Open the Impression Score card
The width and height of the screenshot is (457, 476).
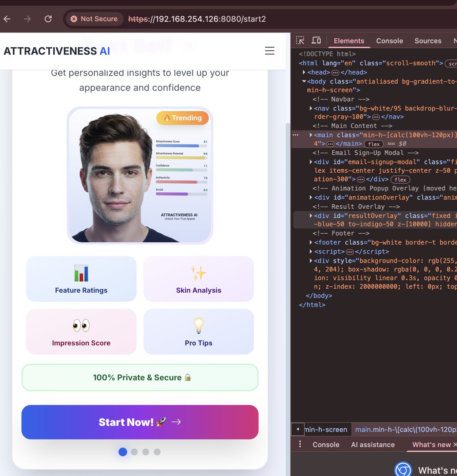click(81, 332)
